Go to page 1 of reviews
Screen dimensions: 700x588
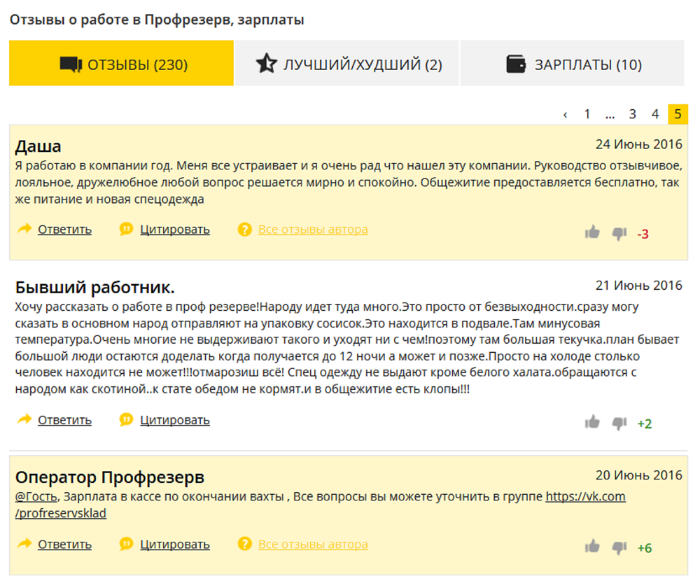coord(587,114)
